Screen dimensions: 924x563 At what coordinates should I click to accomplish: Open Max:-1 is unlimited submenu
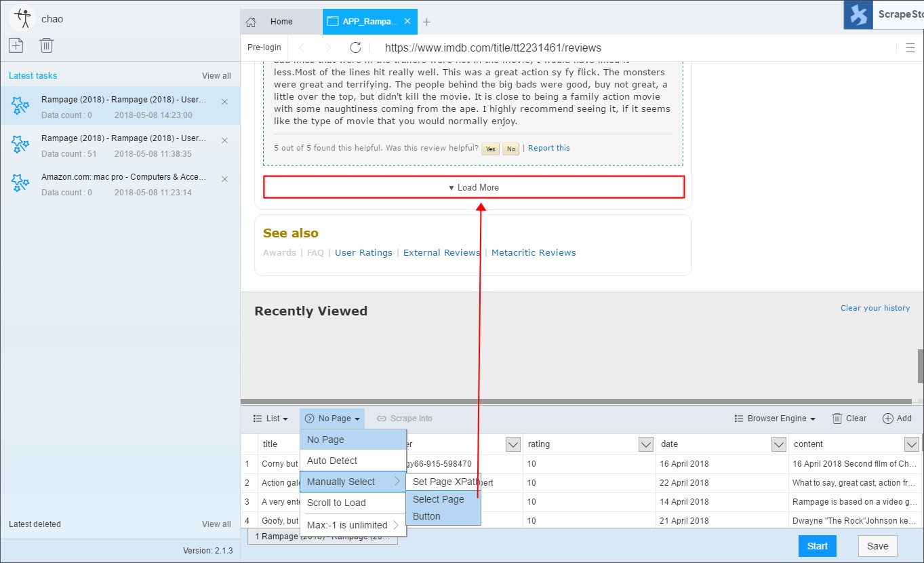pos(353,525)
